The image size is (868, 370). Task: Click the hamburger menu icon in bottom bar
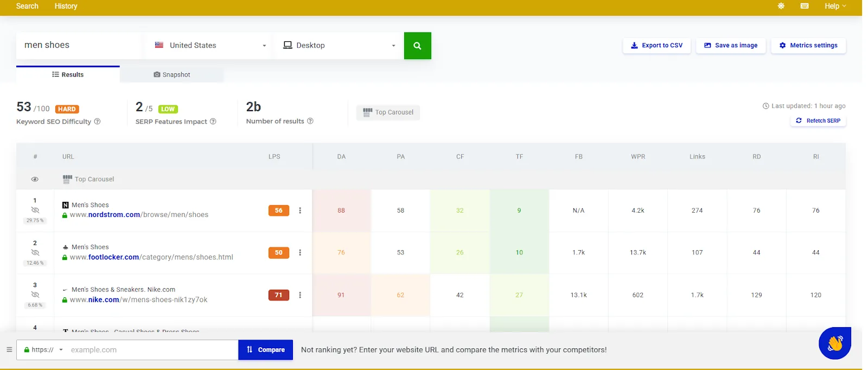coord(9,350)
